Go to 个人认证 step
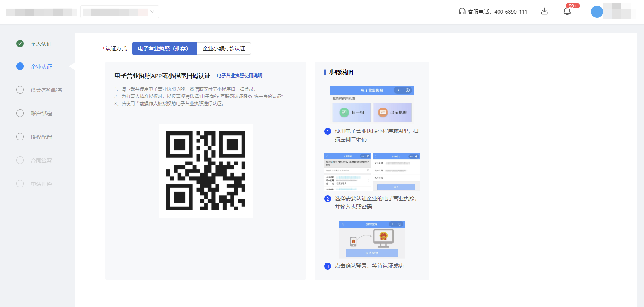 click(x=41, y=44)
